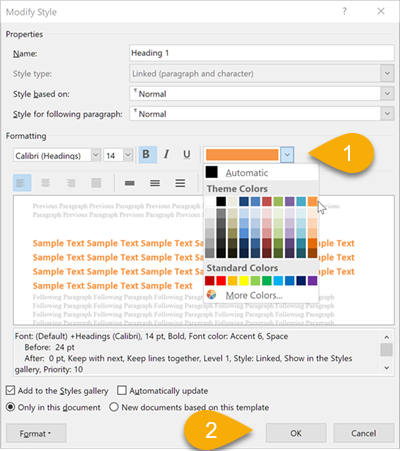Select Only in this document option
Viewport: 400px width, 451px height.
[11, 407]
